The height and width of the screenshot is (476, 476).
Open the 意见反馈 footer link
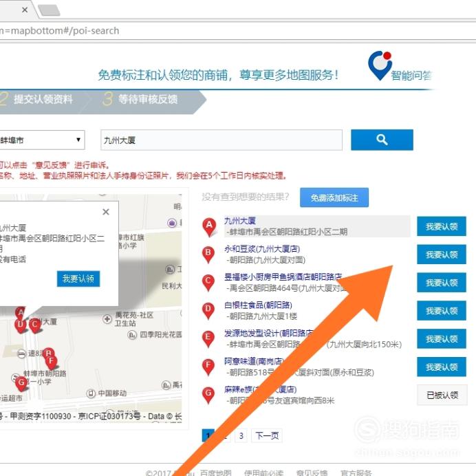click(x=312, y=473)
